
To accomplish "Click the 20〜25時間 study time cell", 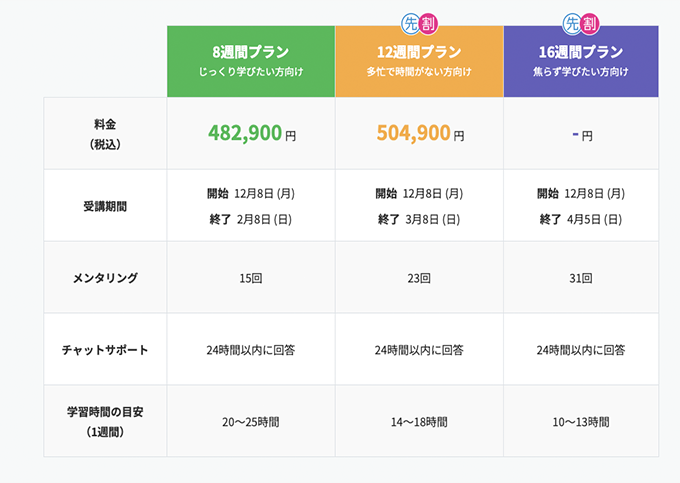I will click(x=251, y=421).
